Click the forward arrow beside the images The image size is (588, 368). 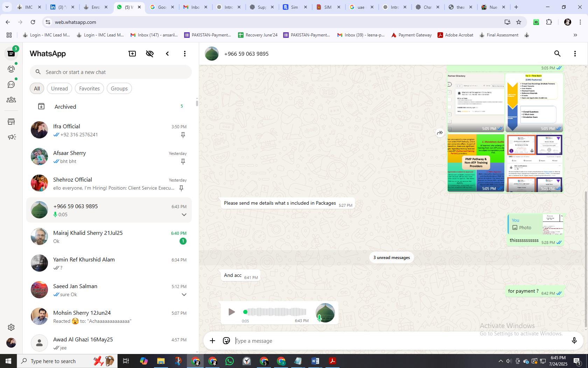point(440,133)
